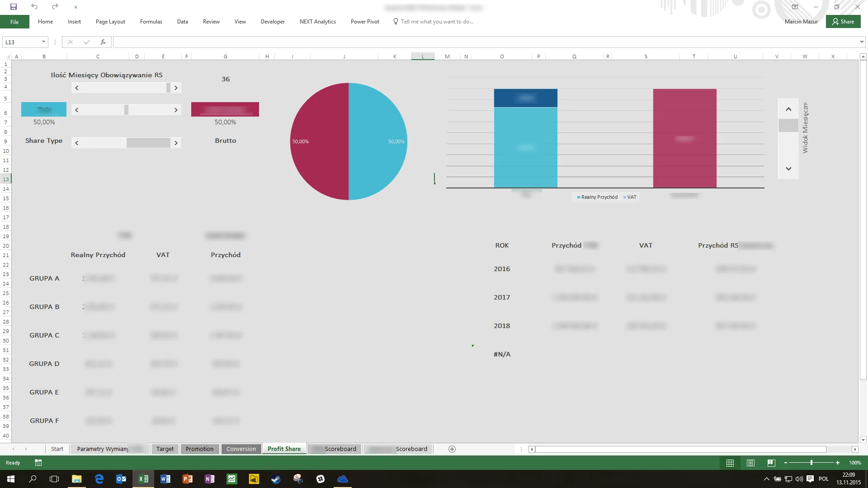
Task: Click up arrow of Widok Miesięczny spinner
Action: pyautogui.click(x=788, y=109)
